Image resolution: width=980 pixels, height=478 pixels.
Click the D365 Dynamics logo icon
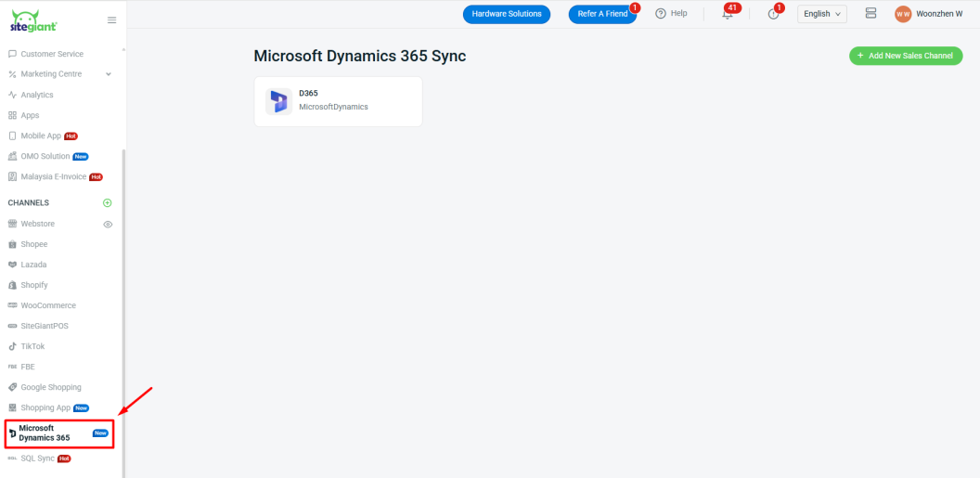[x=278, y=101]
